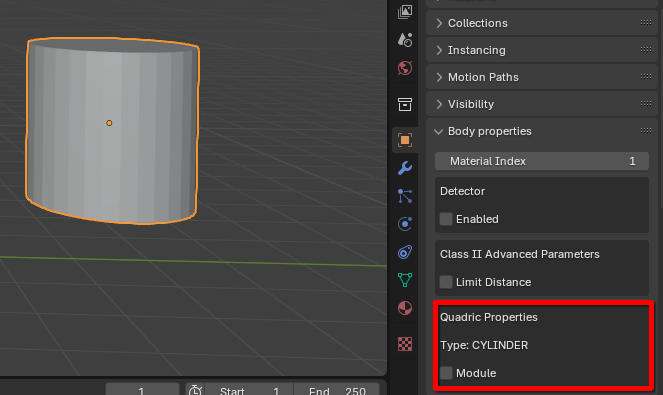
Task: Open the World properties tab icon
Action: coord(405,68)
